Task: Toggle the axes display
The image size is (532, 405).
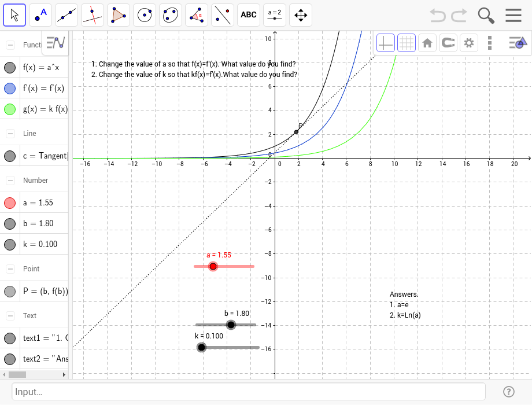Action: click(x=385, y=42)
